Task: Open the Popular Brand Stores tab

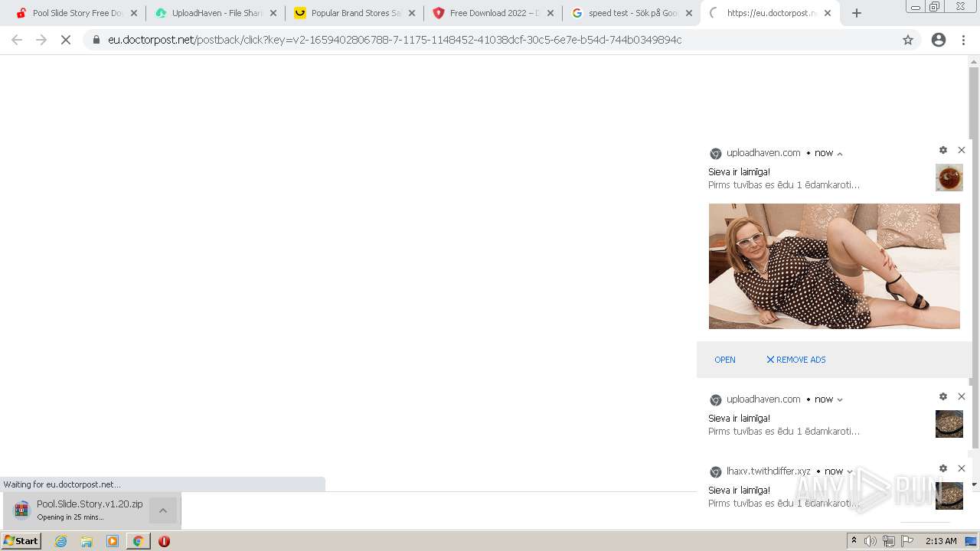Action: 354,13
